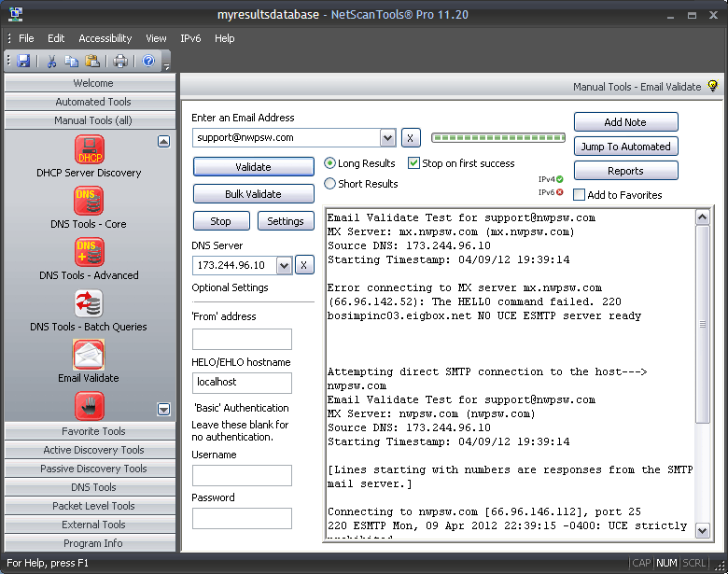
Task: Click the email address text field
Action: (x=286, y=138)
